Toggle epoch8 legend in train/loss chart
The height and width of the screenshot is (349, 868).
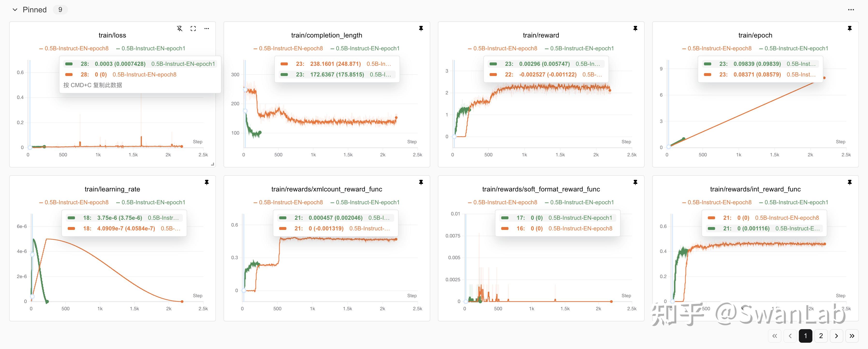(x=74, y=49)
